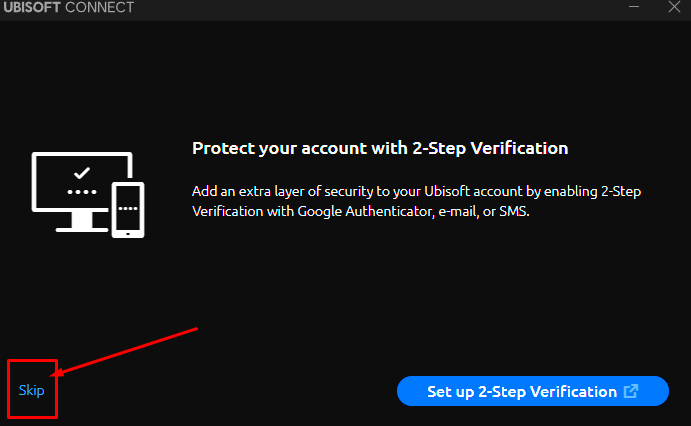The image size is (691, 426).
Task: Click the CONNECT word in title bar
Action: pyautogui.click(x=99, y=7)
